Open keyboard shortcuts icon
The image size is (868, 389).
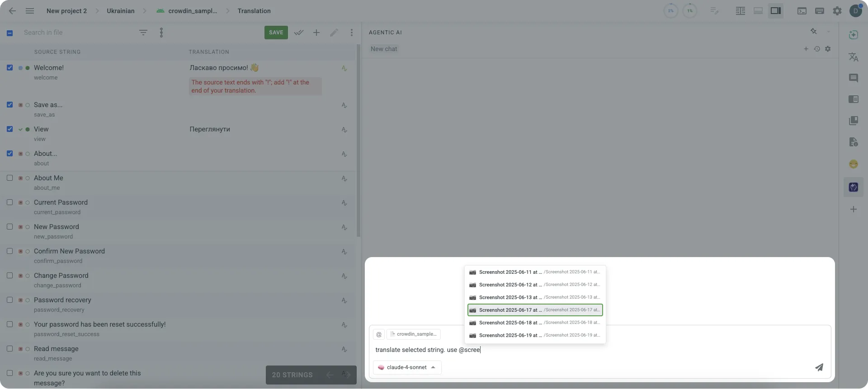pyautogui.click(x=819, y=11)
